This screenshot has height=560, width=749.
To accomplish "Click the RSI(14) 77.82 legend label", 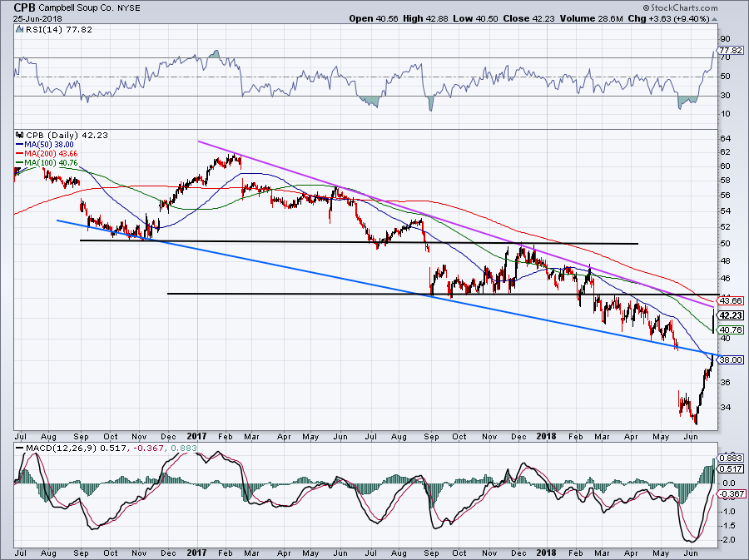I will (58, 29).
